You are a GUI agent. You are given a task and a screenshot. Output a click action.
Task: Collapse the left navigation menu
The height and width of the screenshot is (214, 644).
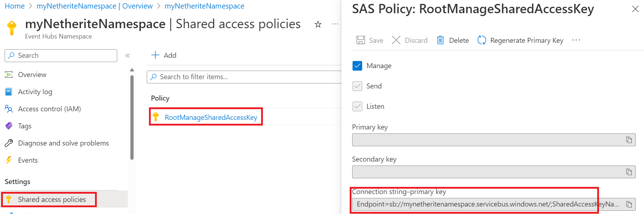point(128,56)
